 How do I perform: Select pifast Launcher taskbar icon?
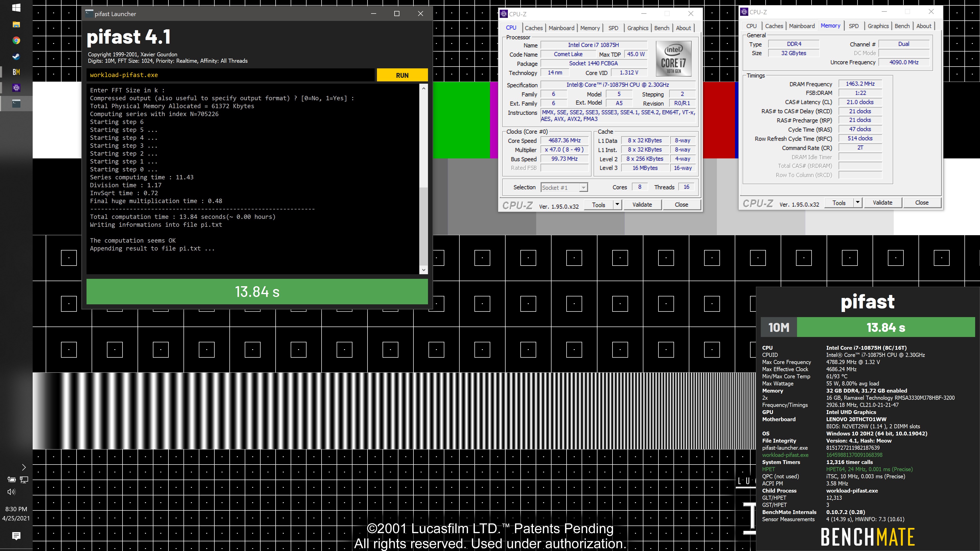point(16,103)
